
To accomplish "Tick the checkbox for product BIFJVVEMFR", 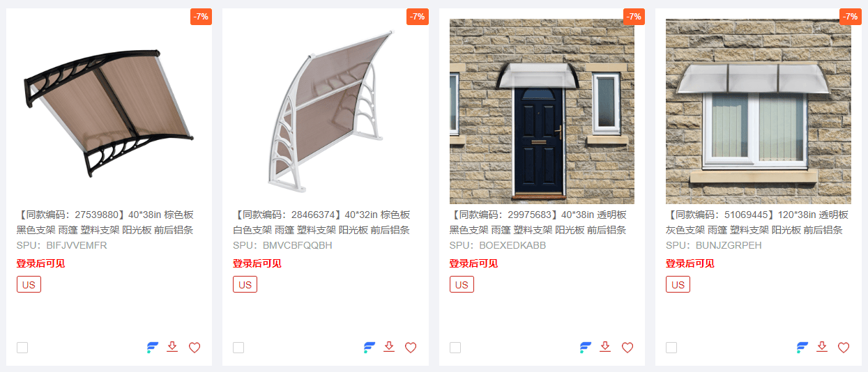I will [x=22, y=348].
